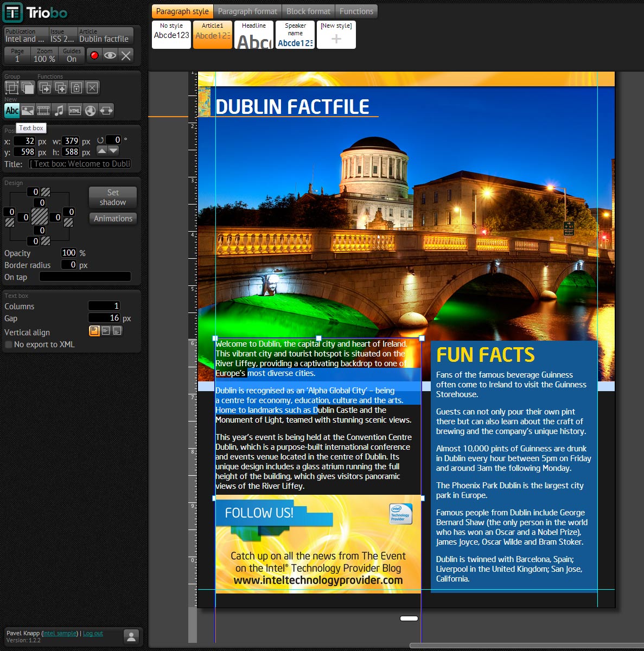This screenshot has height=651, width=644.
Task: Add a web content element via globe icon
Action: [91, 110]
